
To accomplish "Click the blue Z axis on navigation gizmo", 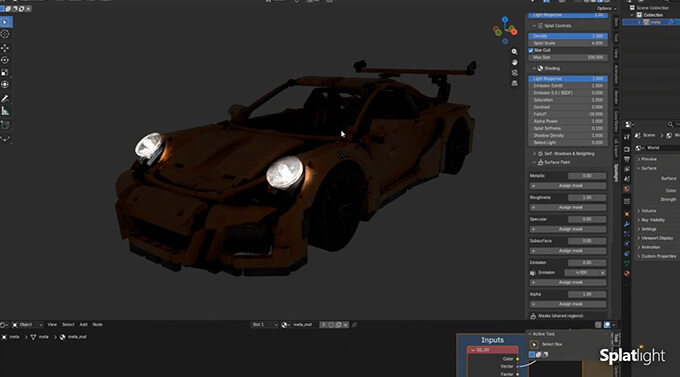I will [505, 20].
